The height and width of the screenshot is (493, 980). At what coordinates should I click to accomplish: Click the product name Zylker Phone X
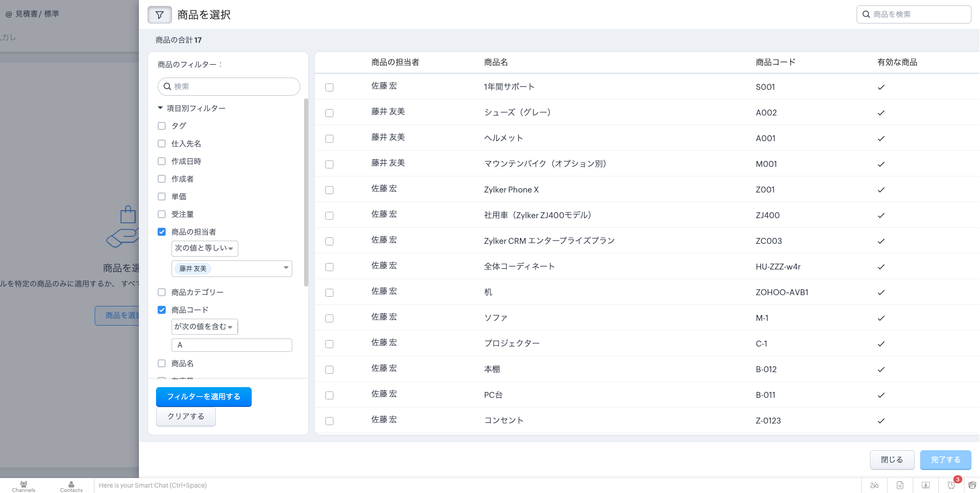coord(511,190)
